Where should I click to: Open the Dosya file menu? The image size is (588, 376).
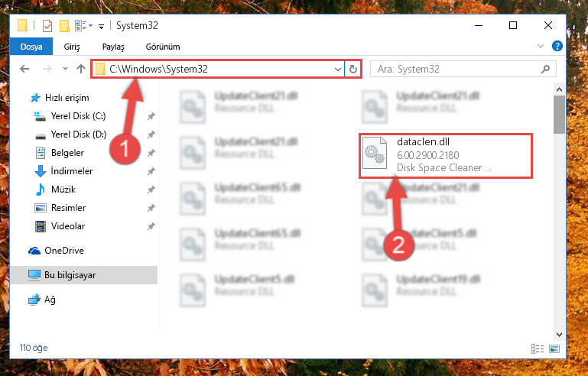coord(31,47)
